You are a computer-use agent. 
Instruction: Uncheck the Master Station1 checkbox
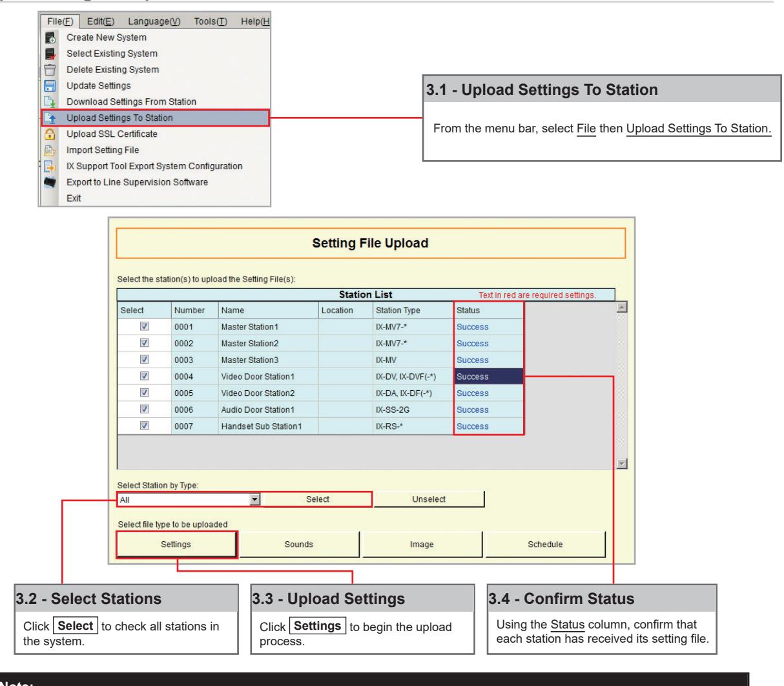click(x=144, y=327)
